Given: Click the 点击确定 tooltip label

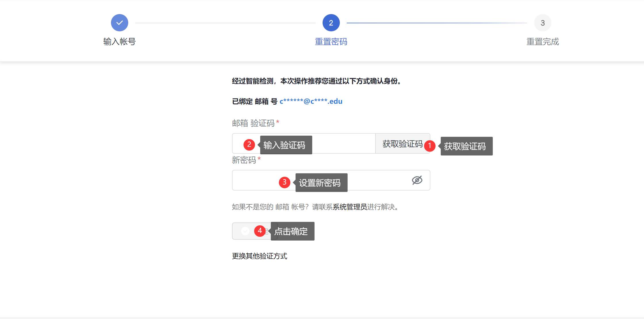Looking at the screenshot, I should (292, 231).
